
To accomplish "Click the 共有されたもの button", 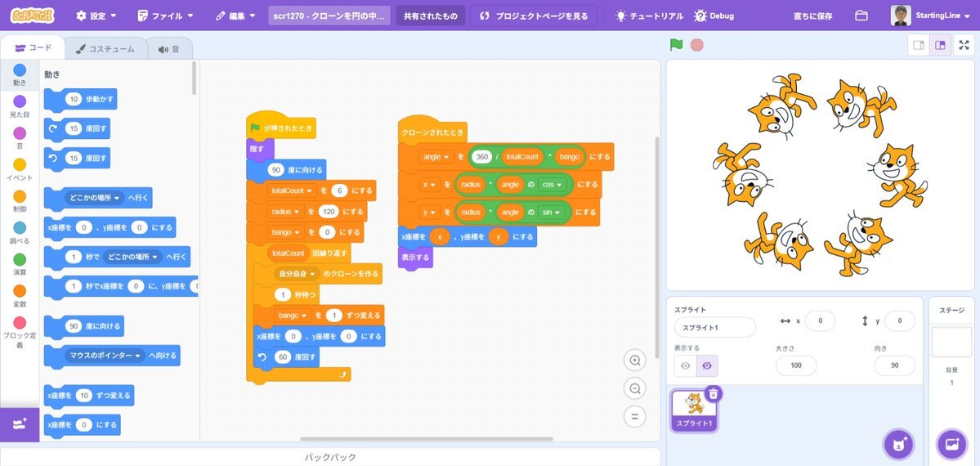I will click(x=431, y=16).
